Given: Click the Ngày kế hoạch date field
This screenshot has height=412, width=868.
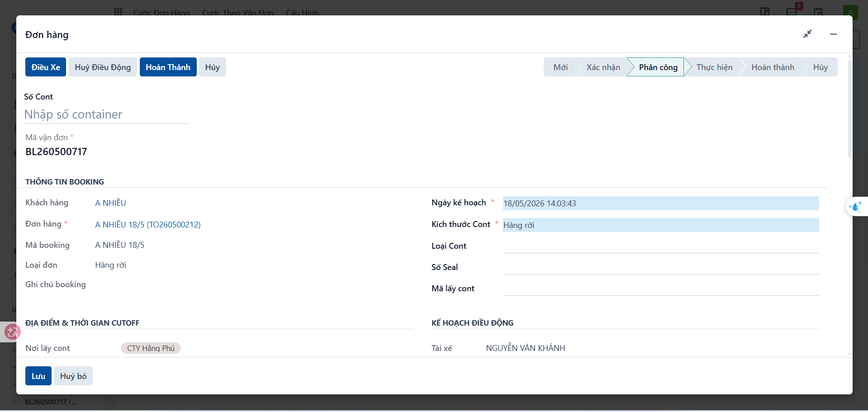Looking at the screenshot, I should pyautogui.click(x=661, y=203).
